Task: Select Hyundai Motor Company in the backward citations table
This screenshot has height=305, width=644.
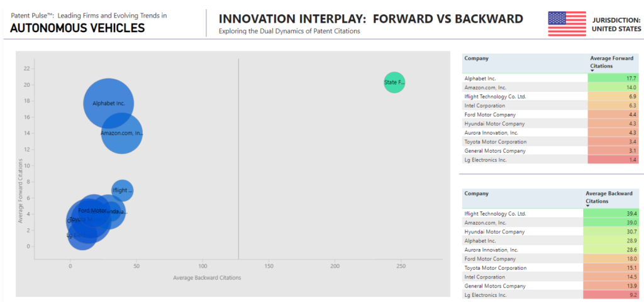Action: pyautogui.click(x=494, y=232)
